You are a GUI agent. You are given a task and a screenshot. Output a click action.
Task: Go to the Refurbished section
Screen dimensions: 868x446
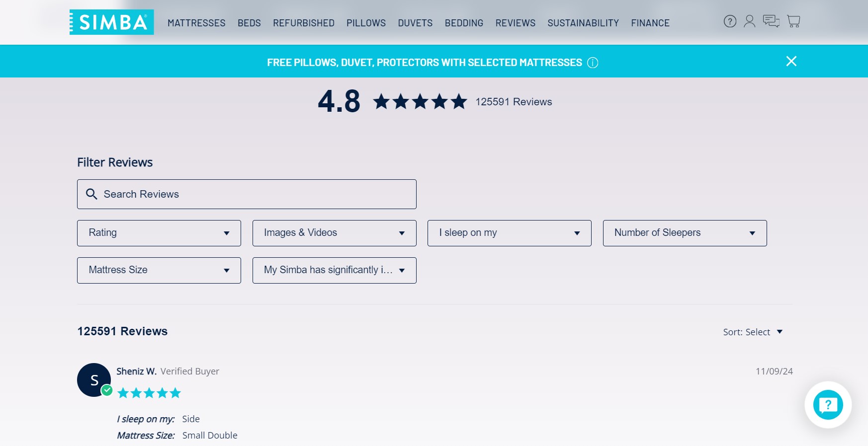tap(304, 23)
